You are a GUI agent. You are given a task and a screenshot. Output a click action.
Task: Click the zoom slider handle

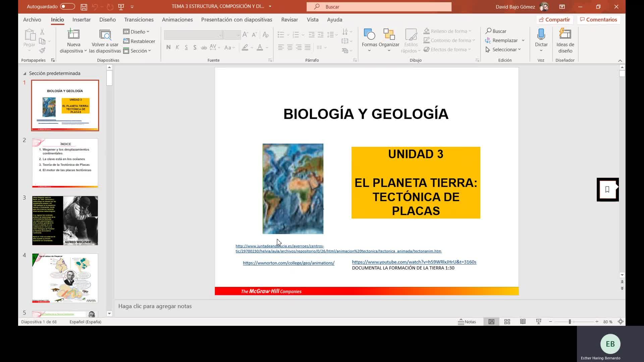(x=570, y=322)
